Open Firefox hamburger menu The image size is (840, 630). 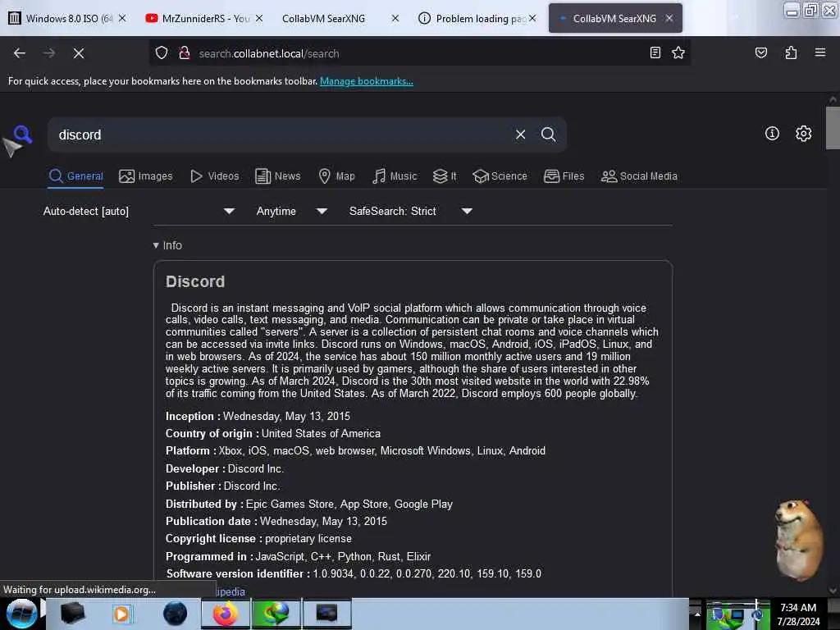point(819,52)
